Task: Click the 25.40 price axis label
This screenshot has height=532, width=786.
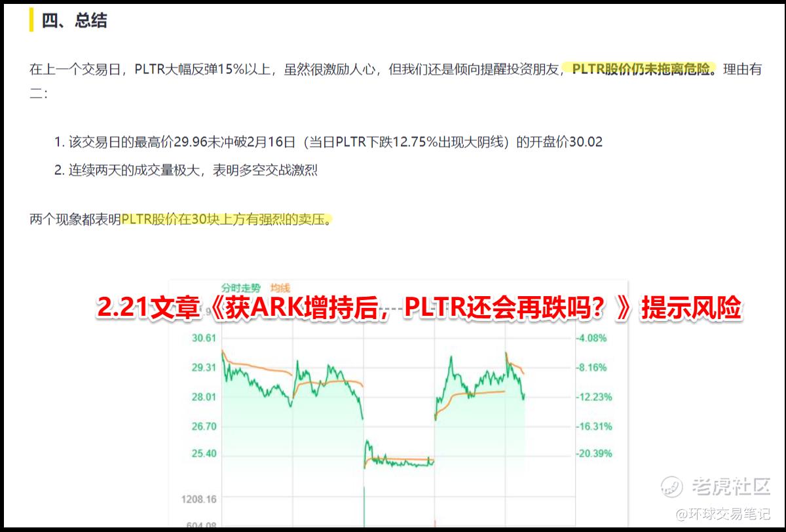Action: pos(202,453)
